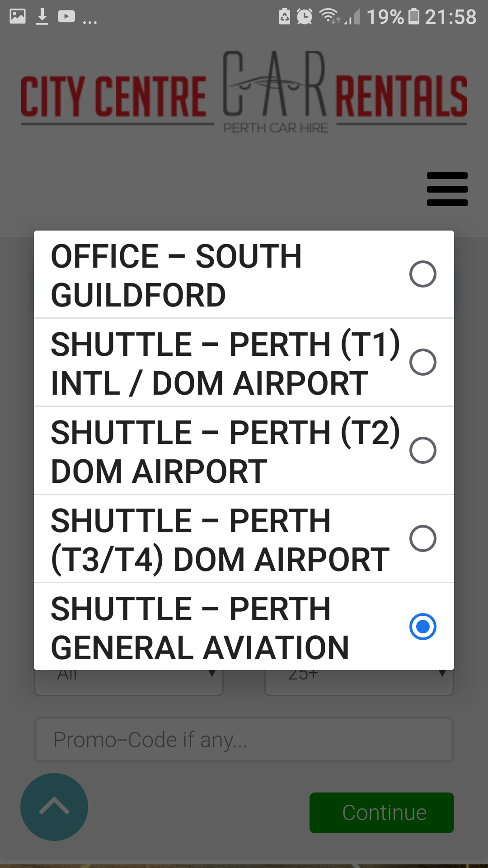Select Office – South Guildford radio button

point(422,274)
